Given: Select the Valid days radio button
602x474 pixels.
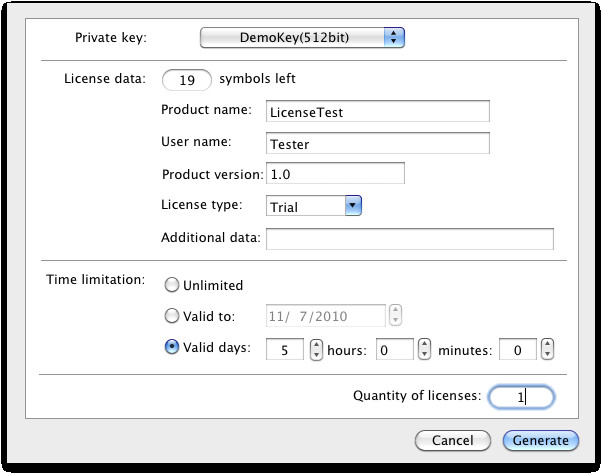Looking at the screenshot, I should click(x=172, y=347).
